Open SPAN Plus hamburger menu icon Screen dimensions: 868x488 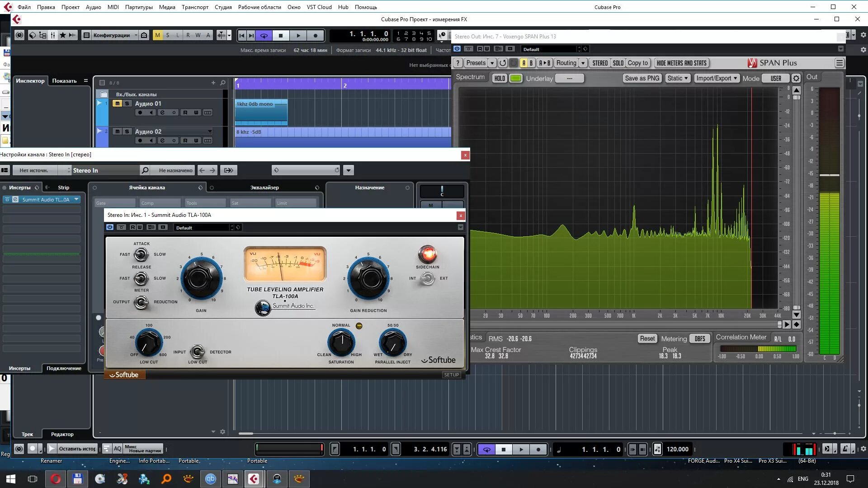839,63
